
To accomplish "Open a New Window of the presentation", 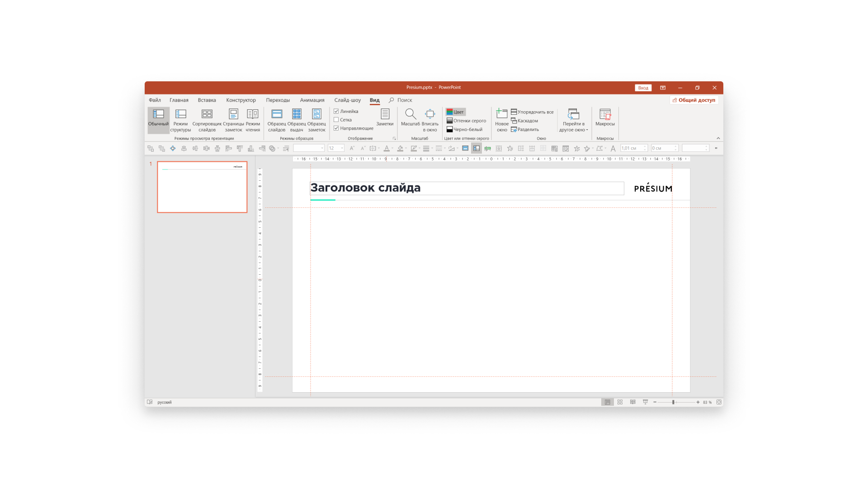I will click(x=501, y=120).
